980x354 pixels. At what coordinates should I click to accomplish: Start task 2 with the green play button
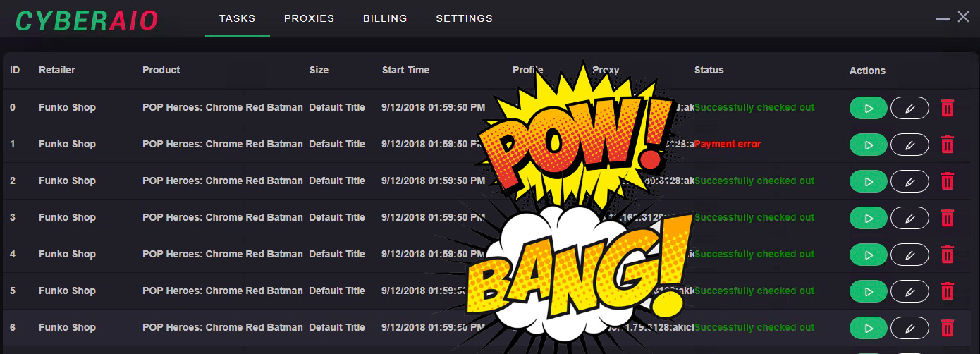[869, 181]
